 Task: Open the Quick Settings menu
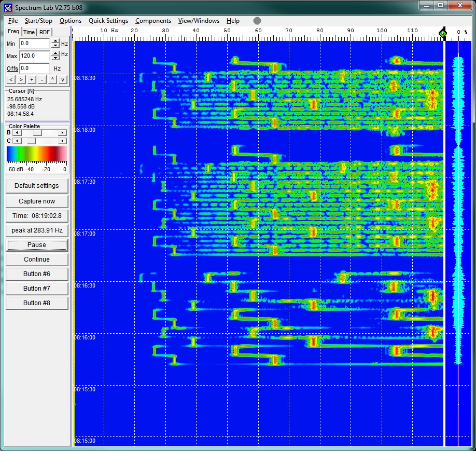[108, 21]
